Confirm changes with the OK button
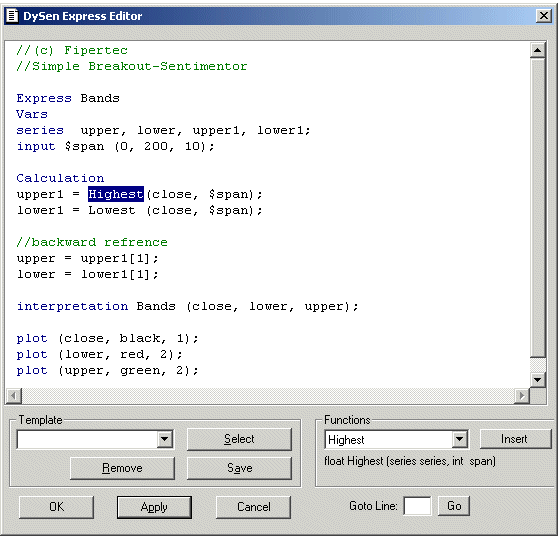The image size is (560, 543). (56, 507)
